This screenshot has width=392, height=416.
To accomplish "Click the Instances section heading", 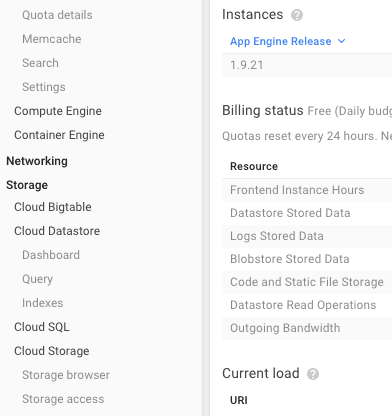I will 252,15.
